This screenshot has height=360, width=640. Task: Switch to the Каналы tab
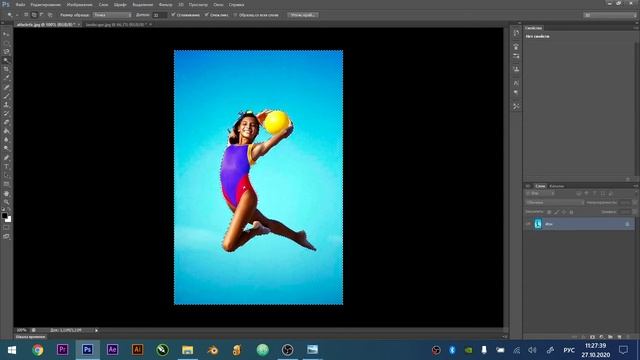(556, 186)
